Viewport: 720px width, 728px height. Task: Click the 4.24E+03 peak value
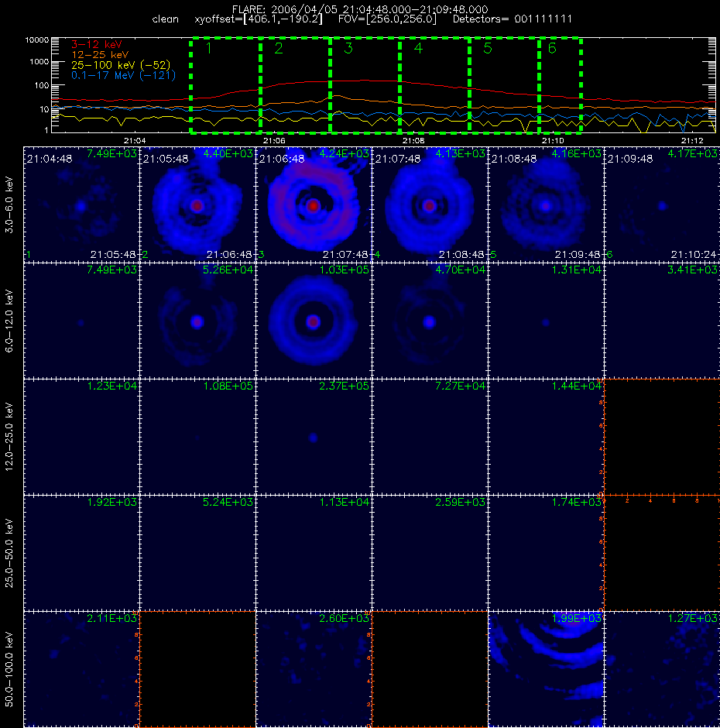[344, 153]
